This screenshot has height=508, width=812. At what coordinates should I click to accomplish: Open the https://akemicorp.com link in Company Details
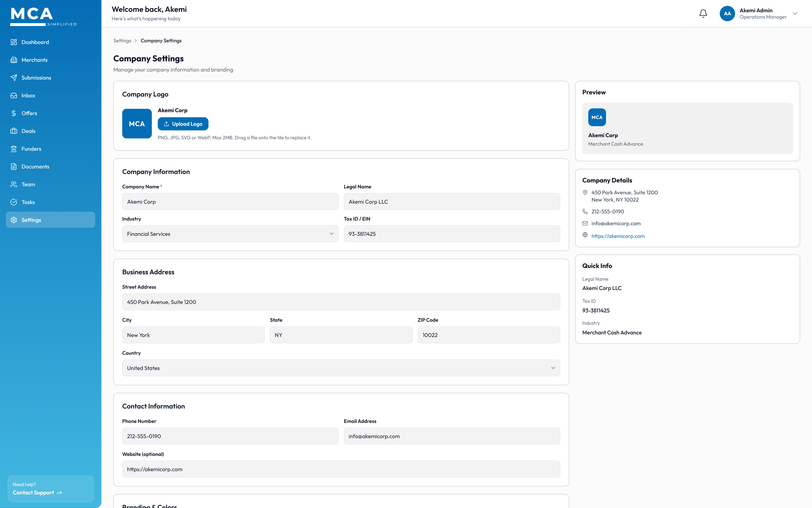[x=618, y=236]
